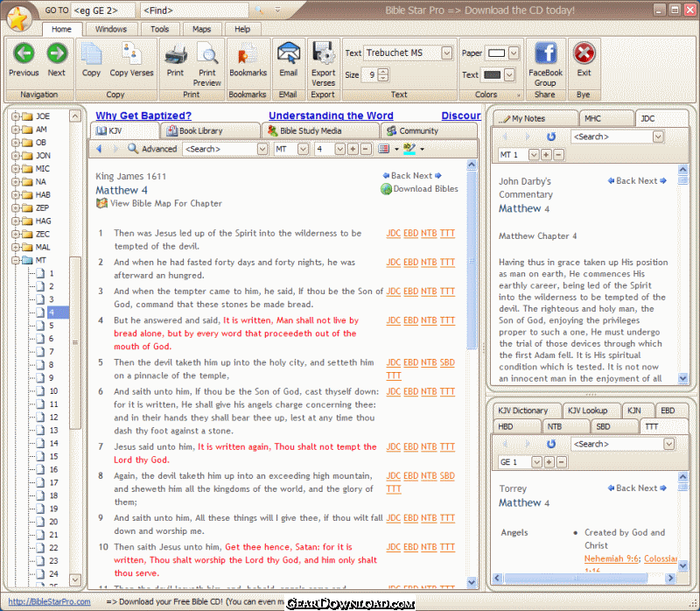
Task: Click plus button next to chapter 4 box
Action: tap(353, 149)
